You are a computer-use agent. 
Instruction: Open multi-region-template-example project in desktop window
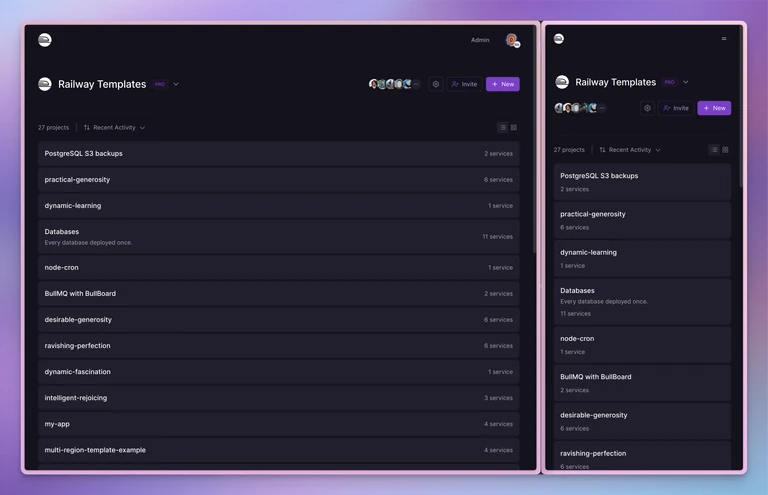(279, 450)
